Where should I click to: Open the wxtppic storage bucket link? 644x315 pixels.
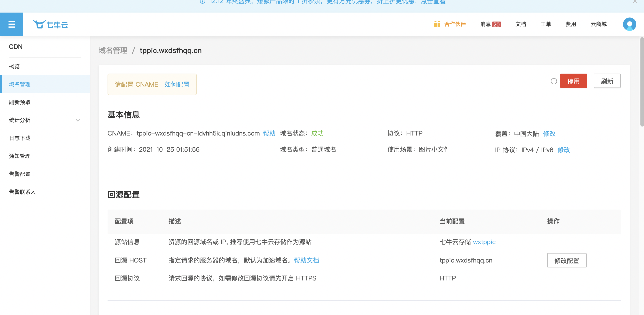pos(484,242)
